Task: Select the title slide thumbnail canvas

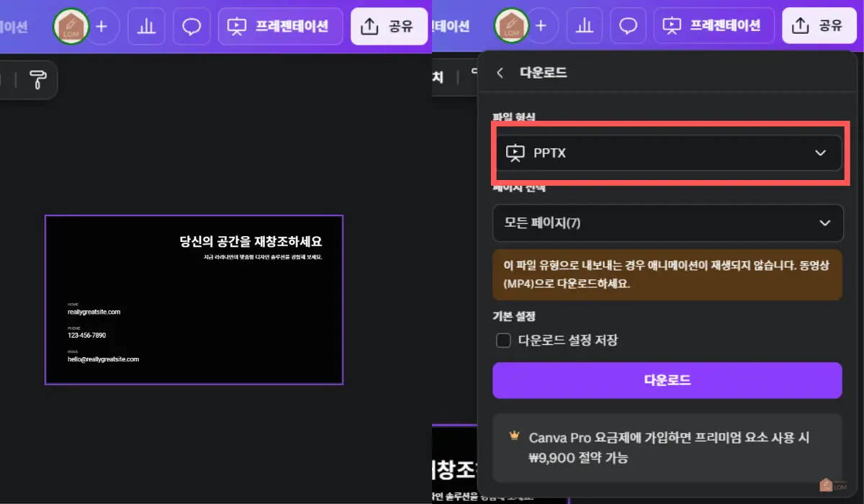Action: tap(194, 299)
